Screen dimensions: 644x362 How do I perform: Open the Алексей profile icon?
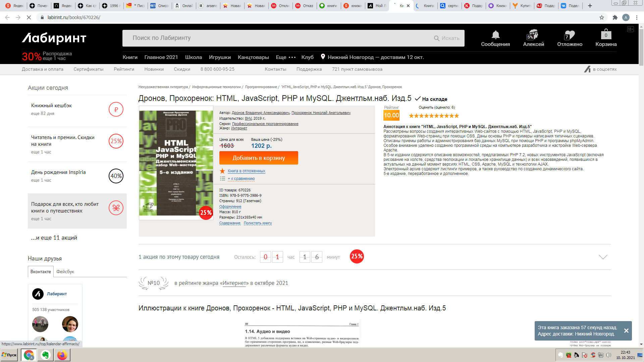click(x=533, y=35)
